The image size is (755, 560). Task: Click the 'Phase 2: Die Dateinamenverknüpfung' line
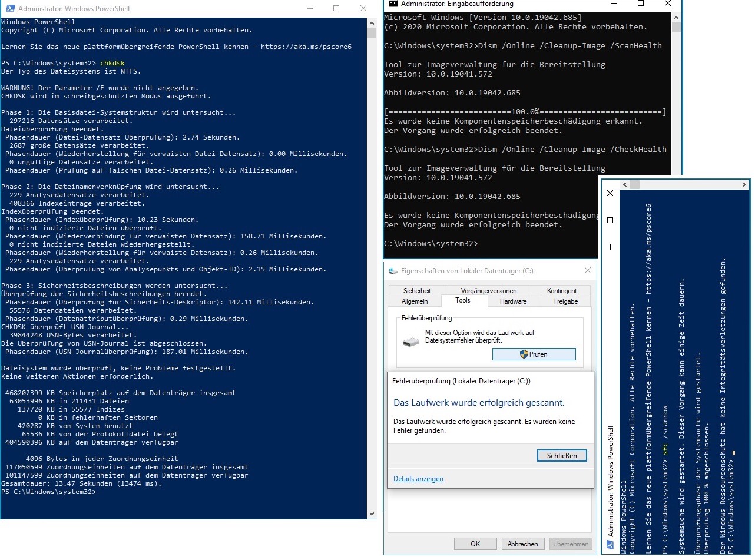[x=110, y=186]
